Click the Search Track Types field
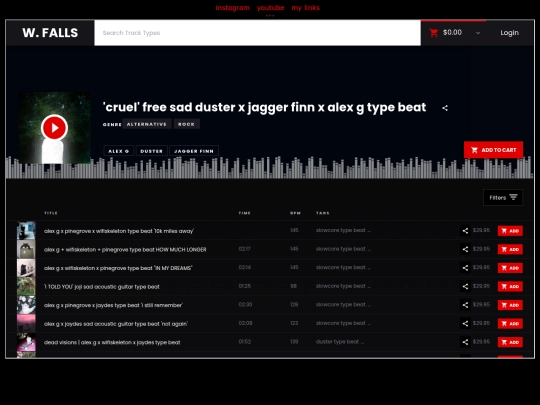The height and width of the screenshot is (405, 540). 257,33
